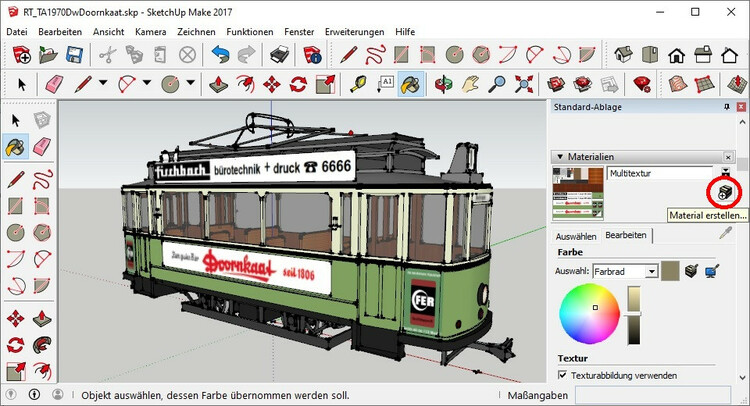The width and height of the screenshot is (750, 406).
Task: Click the eyedropper sample material icon
Action: point(726,233)
